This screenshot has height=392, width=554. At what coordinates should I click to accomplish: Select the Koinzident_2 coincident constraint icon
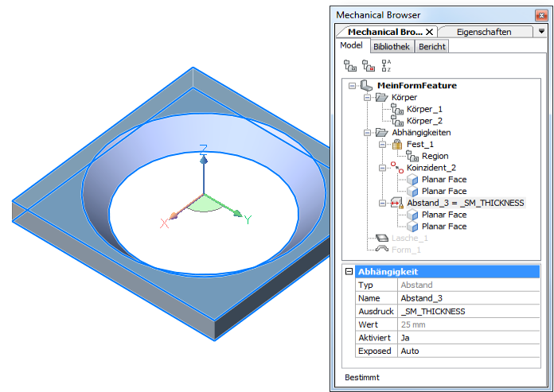coord(397,168)
